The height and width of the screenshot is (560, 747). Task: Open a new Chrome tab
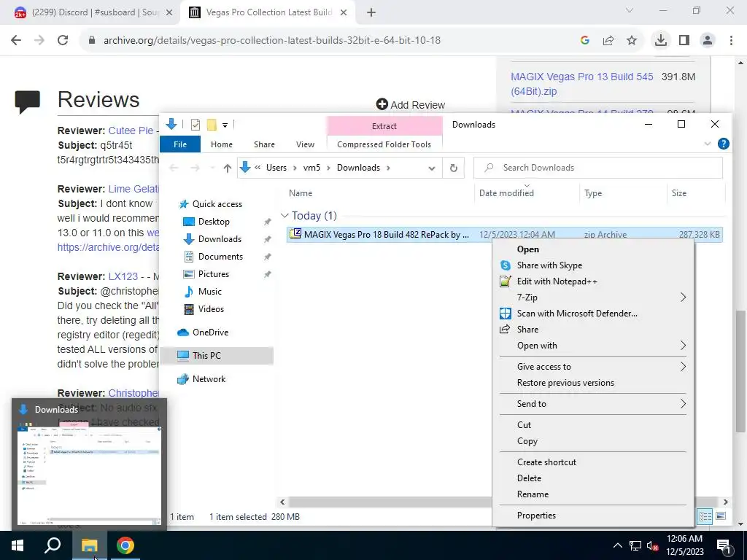pyautogui.click(x=371, y=13)
